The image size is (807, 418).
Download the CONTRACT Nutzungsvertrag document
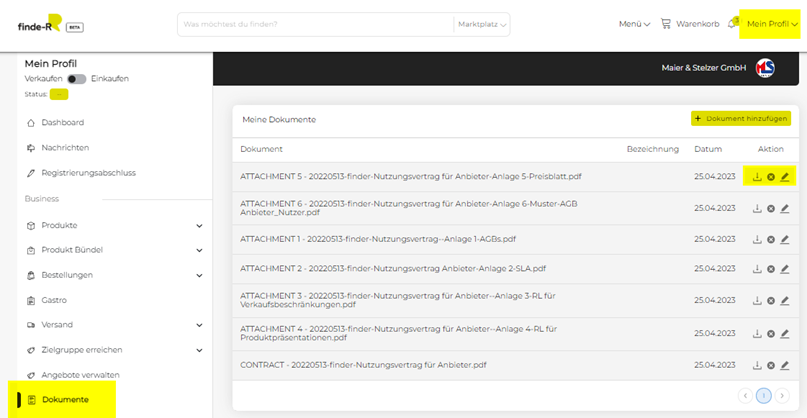pyautogui.click(x=757, y=365)
